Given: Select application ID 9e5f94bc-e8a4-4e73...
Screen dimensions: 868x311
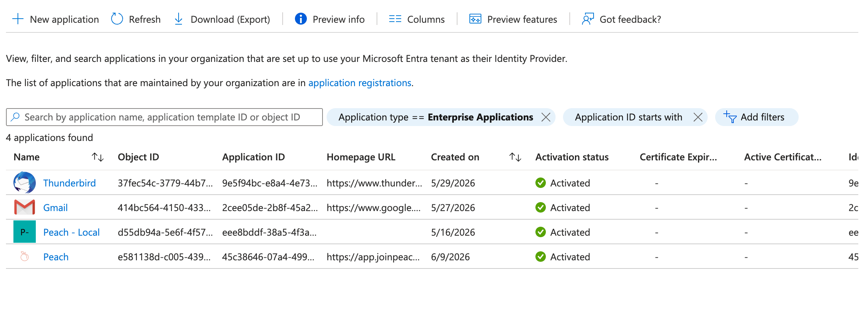Looking at the screenshot, I should [x=270, y=183].
